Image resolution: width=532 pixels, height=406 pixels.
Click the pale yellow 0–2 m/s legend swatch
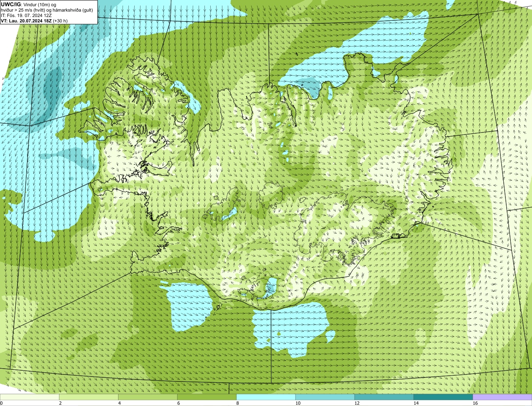tap(30, 397)
